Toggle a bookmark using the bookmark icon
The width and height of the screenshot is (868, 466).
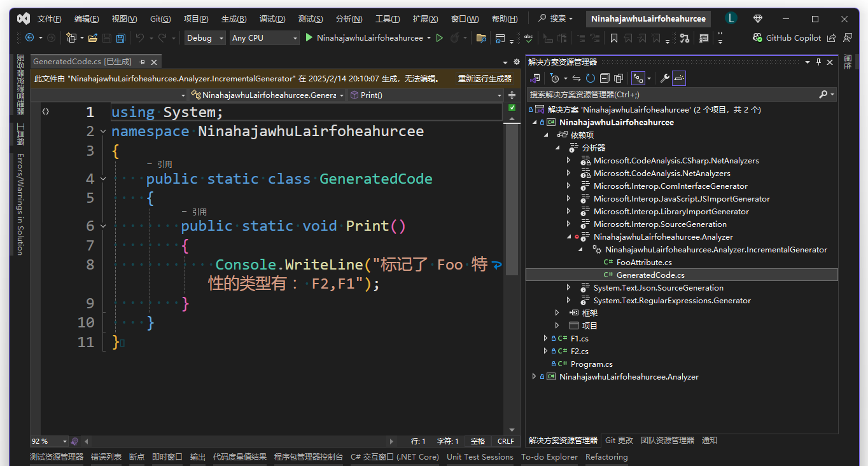pyautogui.click(x=613, y=38)
